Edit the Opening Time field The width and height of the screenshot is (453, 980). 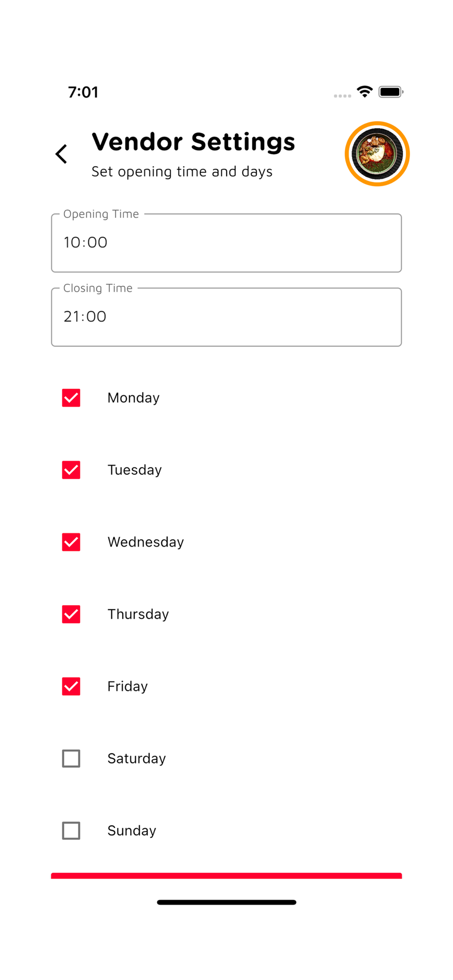(x=226, y=243)
